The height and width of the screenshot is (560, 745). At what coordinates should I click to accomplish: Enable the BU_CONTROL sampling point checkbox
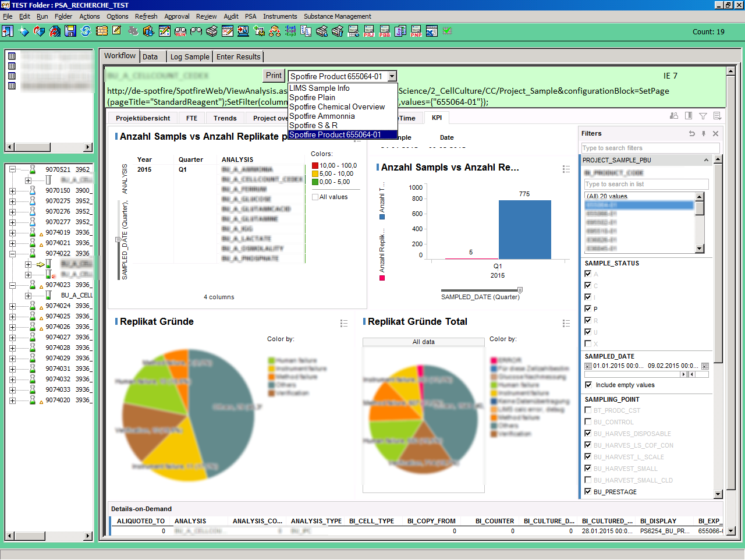click(588, 422)
